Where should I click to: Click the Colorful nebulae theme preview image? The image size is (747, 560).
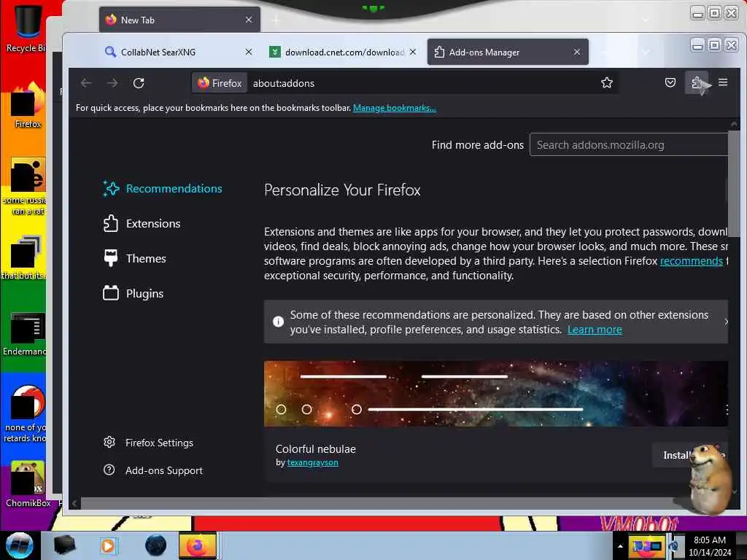tap(496, 393)
